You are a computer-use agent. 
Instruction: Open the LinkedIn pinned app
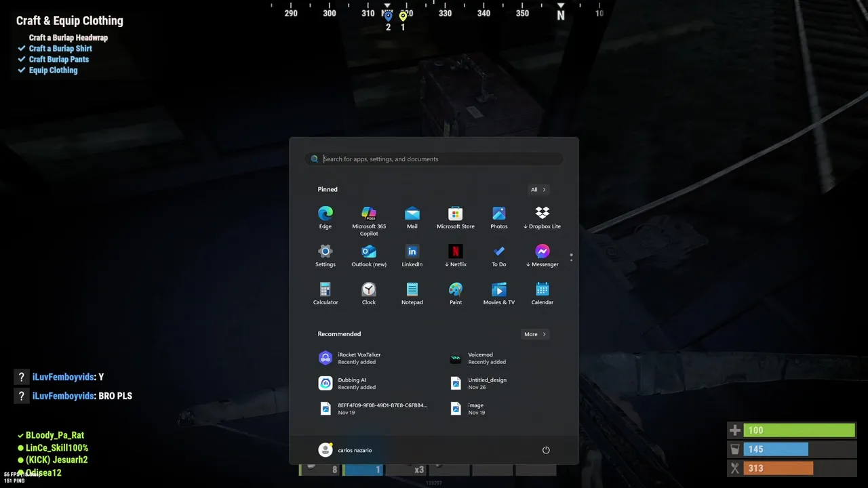[412, 256]
